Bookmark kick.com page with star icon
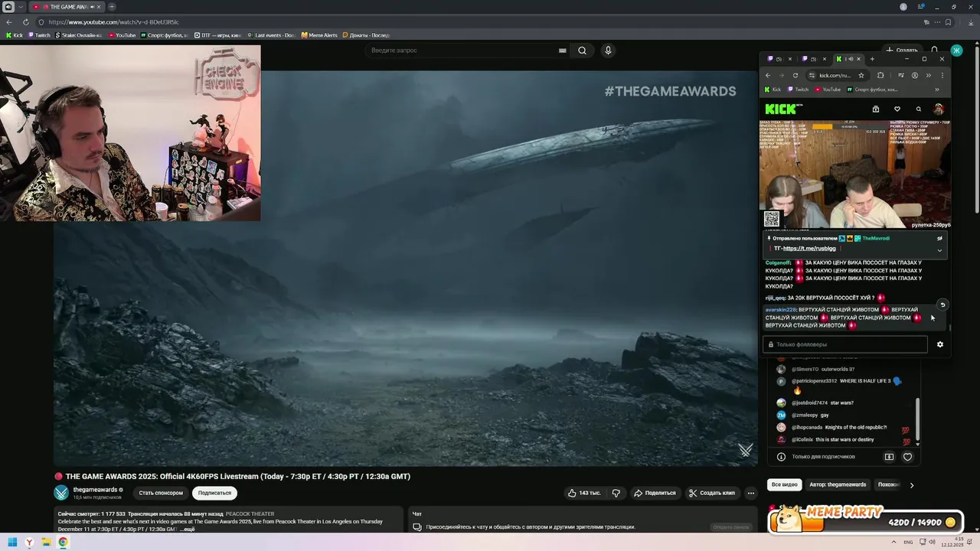 861,75
